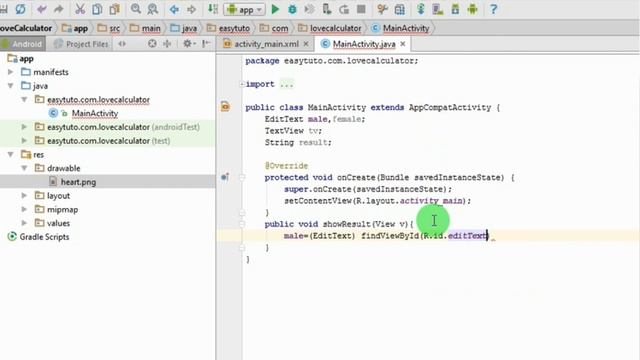Click Collapse All icon in project panel

167,43
